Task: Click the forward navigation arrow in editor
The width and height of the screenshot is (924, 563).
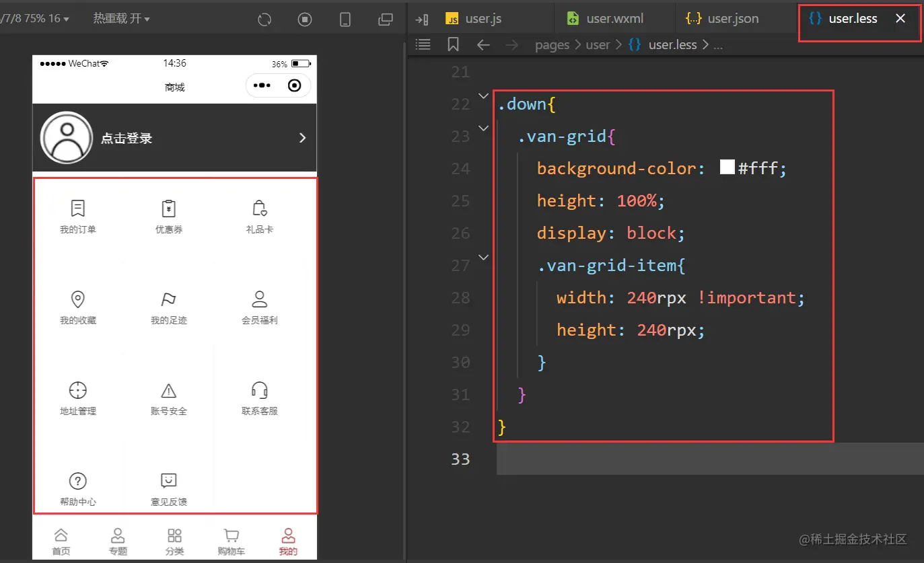Action: click(x=511, y=45)
